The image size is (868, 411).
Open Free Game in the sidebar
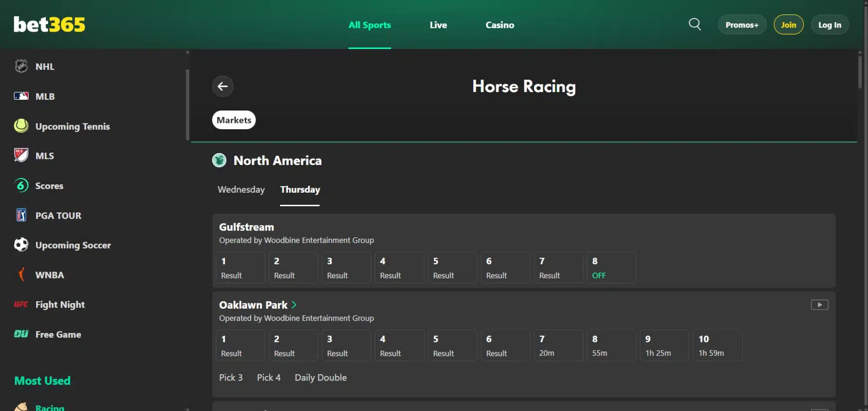(x=58, y=335)
